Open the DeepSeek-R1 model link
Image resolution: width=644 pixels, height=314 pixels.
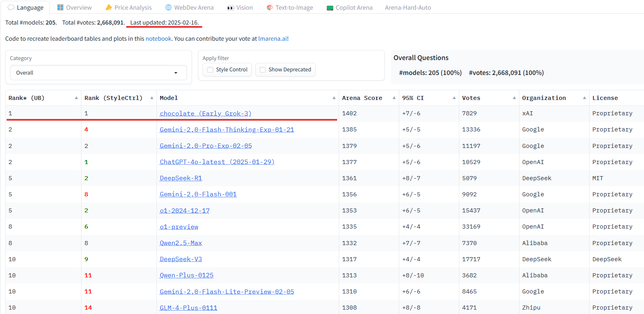tap(181, 178)
